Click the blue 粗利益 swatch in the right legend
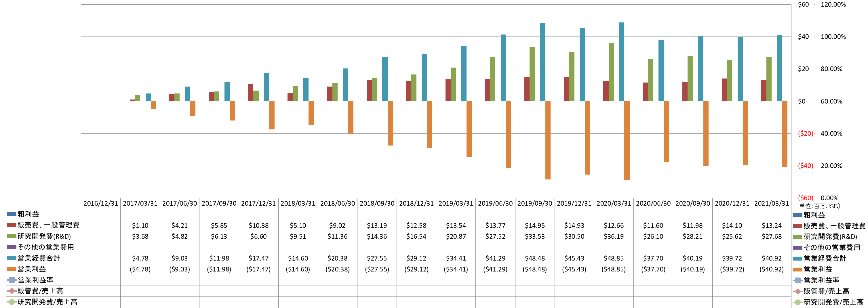 click(x=797, y=215)
